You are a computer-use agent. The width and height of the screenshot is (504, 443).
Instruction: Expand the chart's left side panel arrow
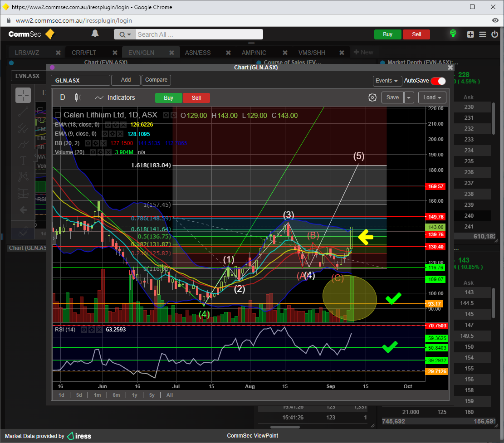pyautogui.click(x=54, y=239)
